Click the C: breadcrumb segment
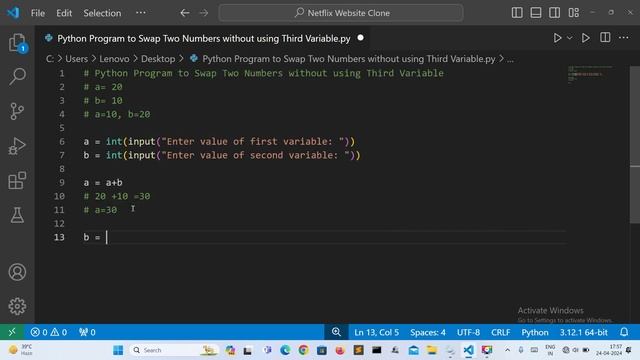This screenshot has width=640, height=360. pyautogui.click(x=49, y=59)
